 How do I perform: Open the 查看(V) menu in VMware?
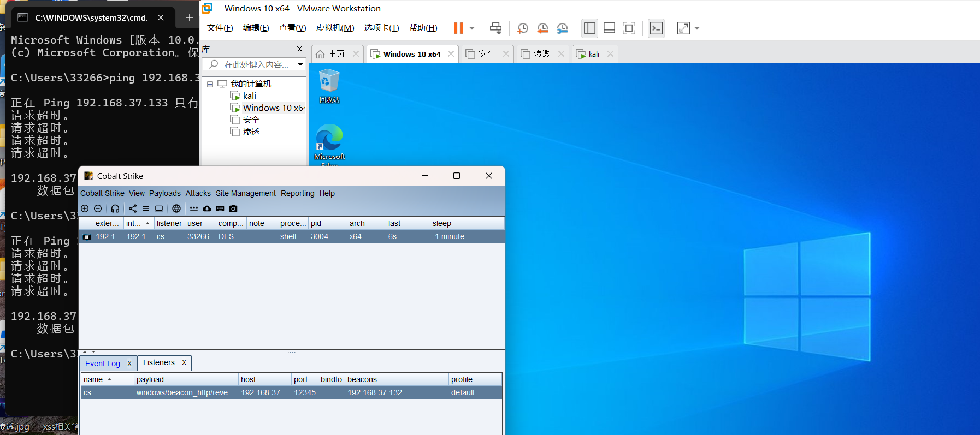pos(293,28)
